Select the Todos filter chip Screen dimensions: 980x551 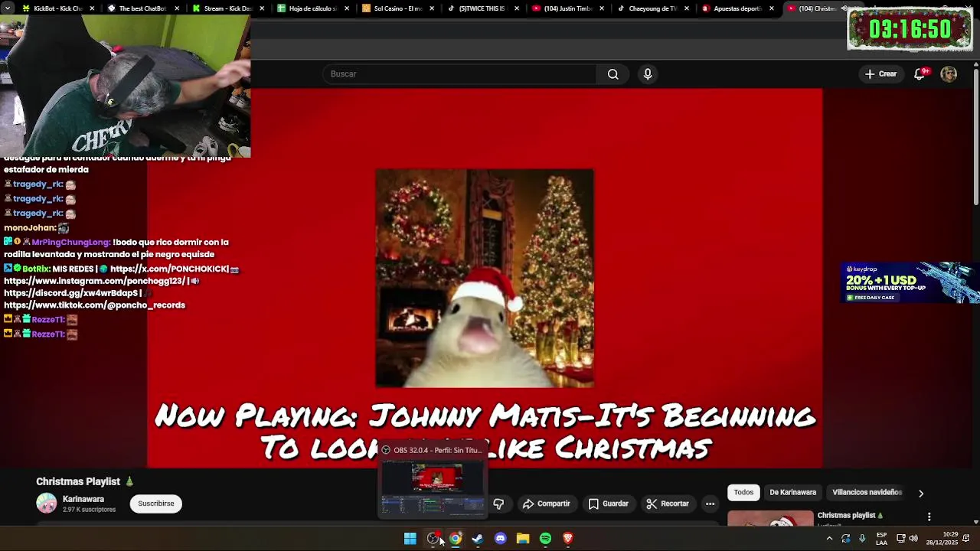[743, 492]
